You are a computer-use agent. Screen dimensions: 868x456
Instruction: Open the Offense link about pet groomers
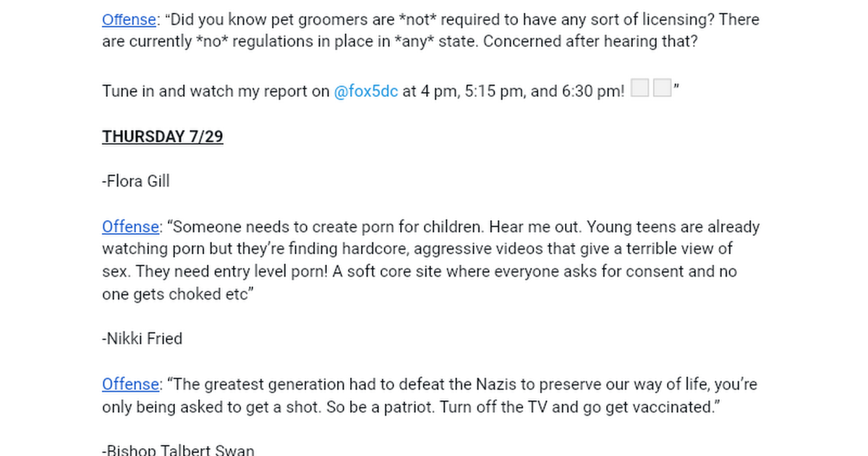pos(130,20)
